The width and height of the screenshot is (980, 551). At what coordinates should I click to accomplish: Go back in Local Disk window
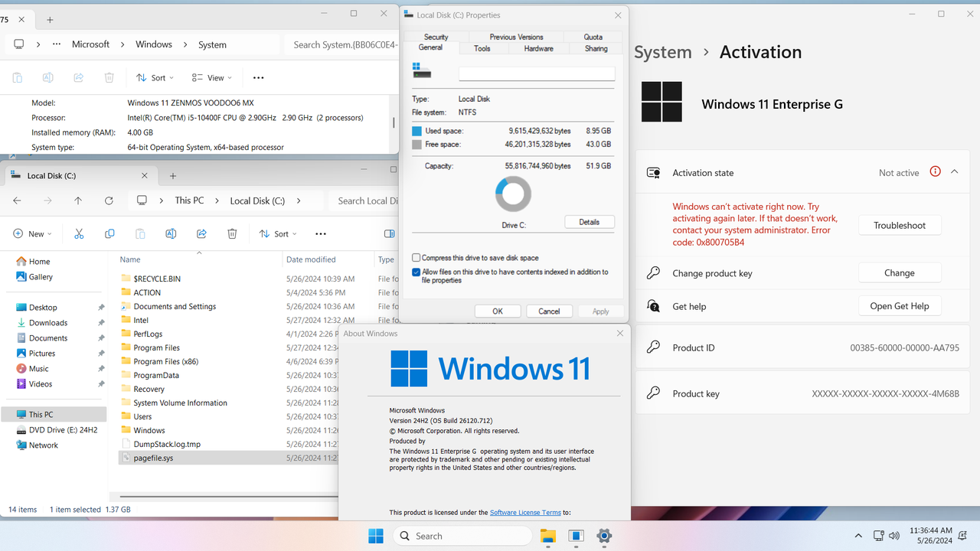click(x=17, y=201)
